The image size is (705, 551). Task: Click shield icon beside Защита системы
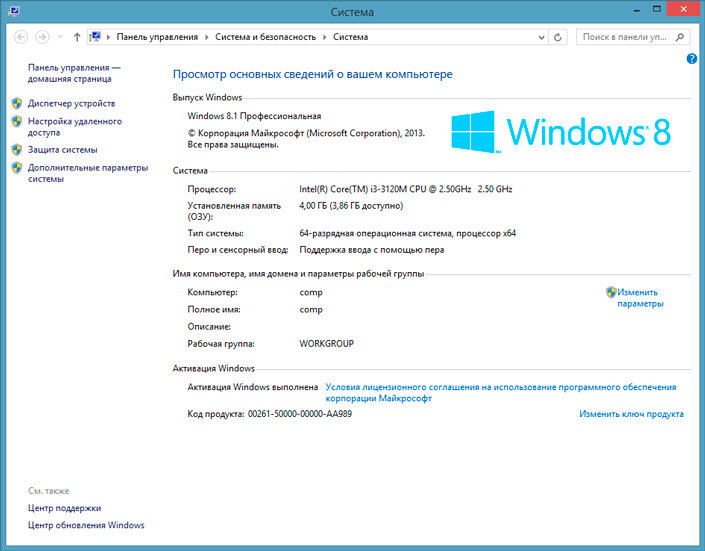tap(17, 150)
